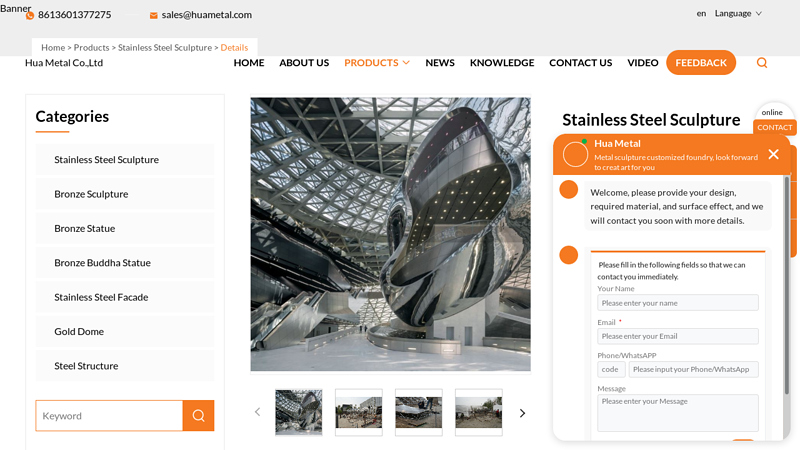Navigate to NEWS
The width and height of the screenshot is (800, 450).
coord(440,63)
